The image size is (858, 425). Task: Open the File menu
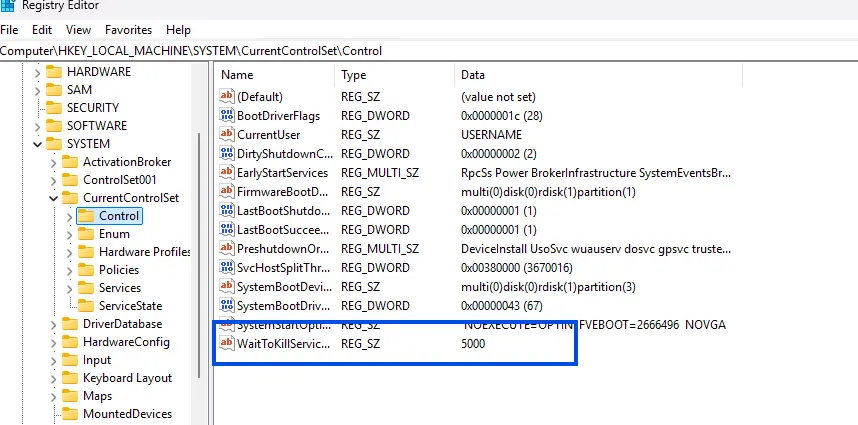(10, 30)
